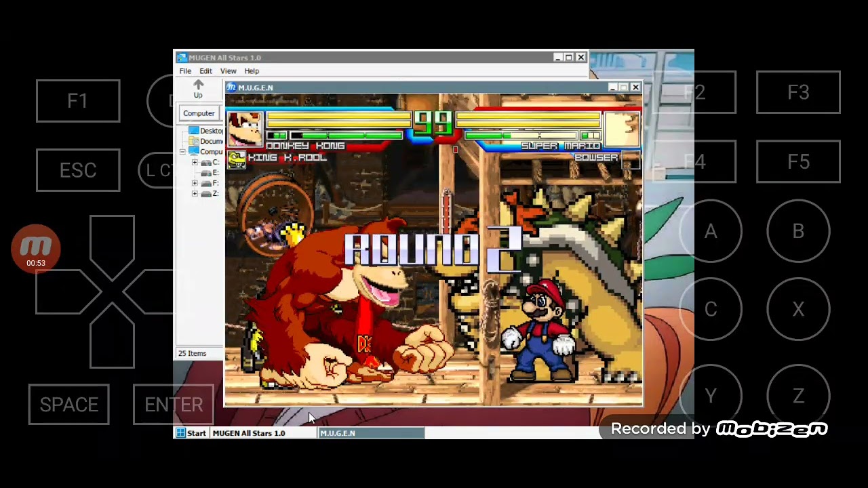
Task: Click Super Mario's yellow health bar
Action: click(x=528, y=121)
